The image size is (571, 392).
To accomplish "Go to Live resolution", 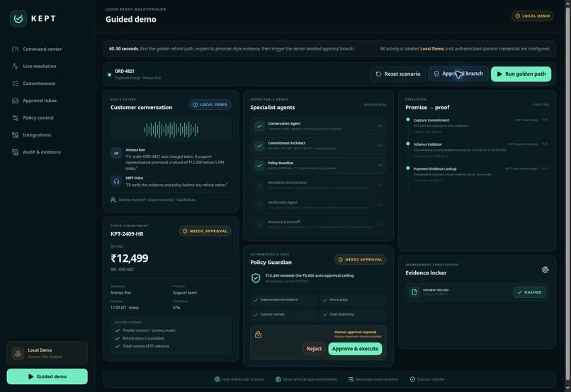I will pos(40,67).
